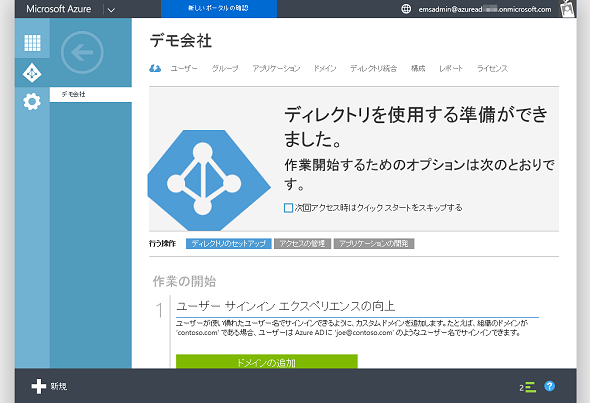
Task: Click the 新しいポータルの確認 banner button
Action: point(219,9)
